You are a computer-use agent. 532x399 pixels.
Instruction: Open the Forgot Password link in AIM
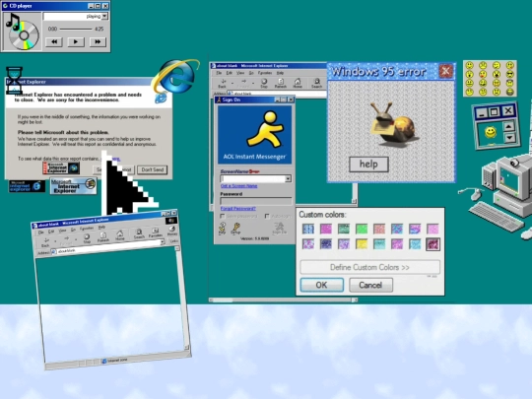pos(237,208)
